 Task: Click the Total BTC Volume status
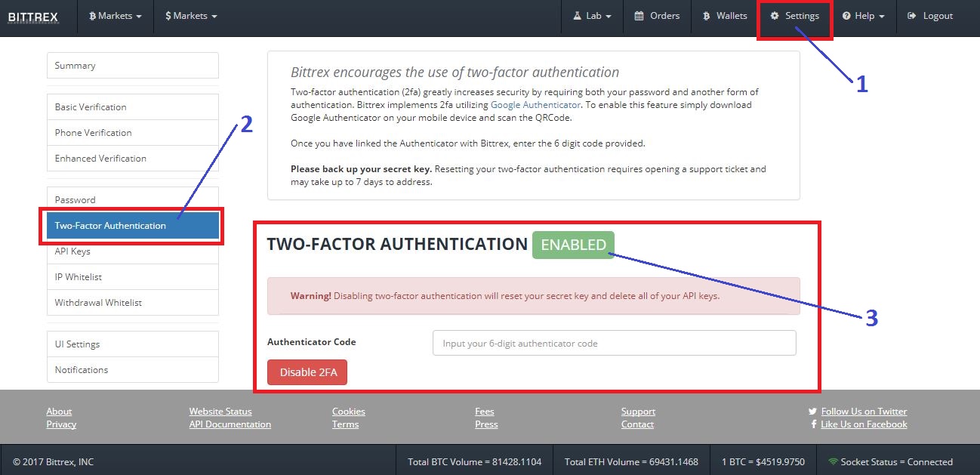pyautogui.click(x=475, y=462)
